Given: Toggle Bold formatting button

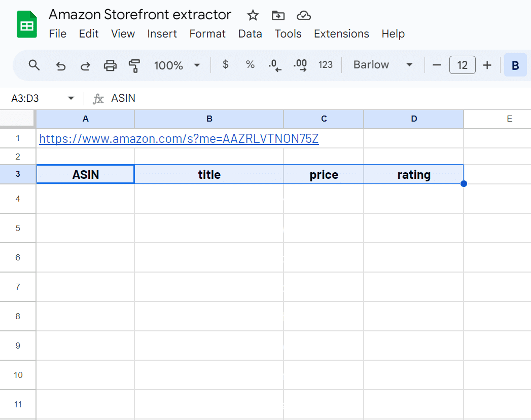Looking at the screenshot, I should click(515, 65).
